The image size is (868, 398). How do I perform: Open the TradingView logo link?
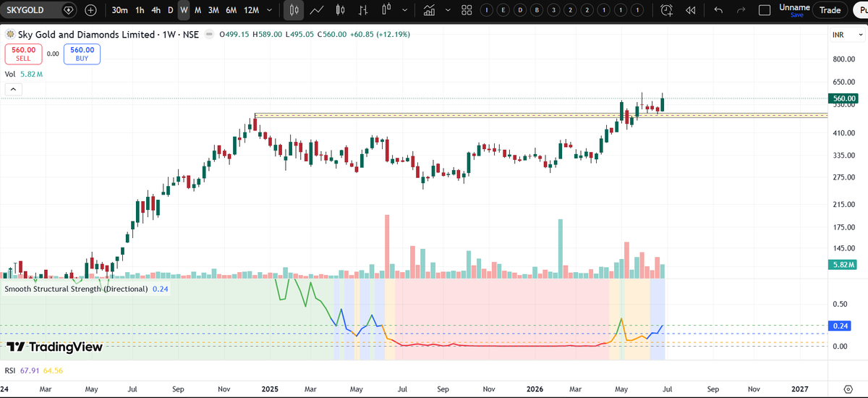click(54, 347)
